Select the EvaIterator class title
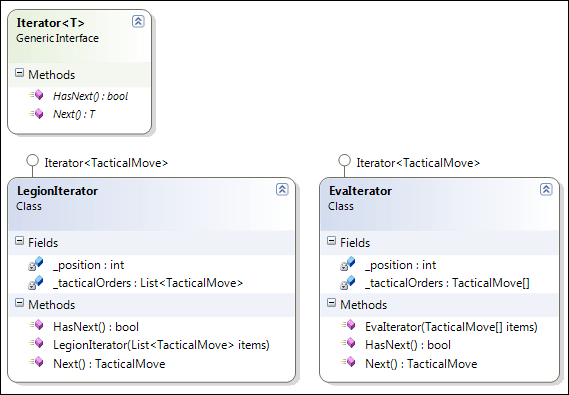The image size is (569, 395). (x=360, y=191)
